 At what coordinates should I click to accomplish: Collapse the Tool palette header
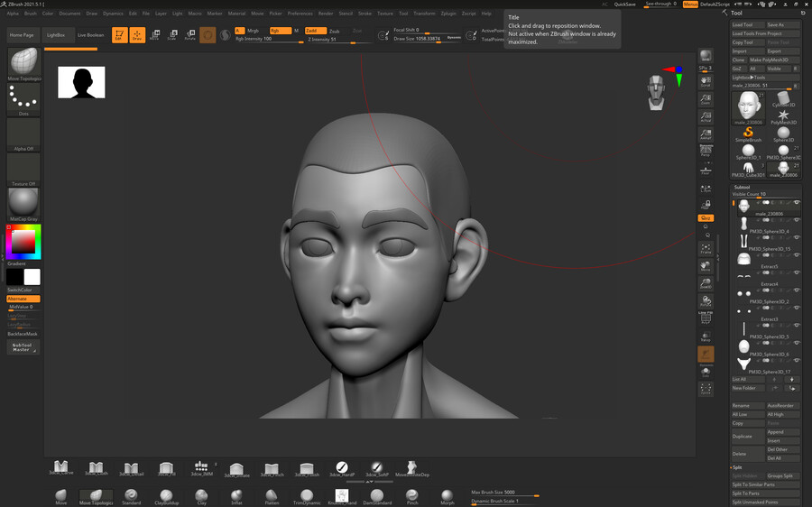click(x=736, y=13)
